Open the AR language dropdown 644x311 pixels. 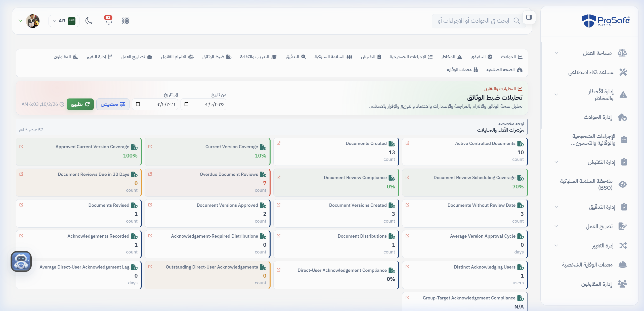[64, 21]
